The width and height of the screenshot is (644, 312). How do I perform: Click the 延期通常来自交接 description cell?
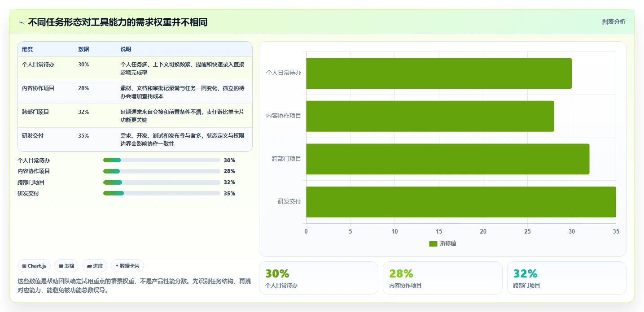(x=184, y=116)
